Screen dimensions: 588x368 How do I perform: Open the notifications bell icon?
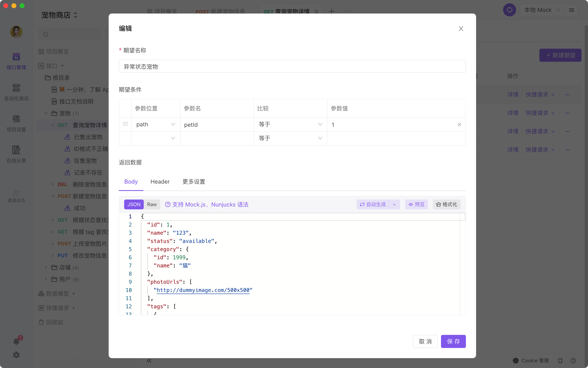(17, 341)
